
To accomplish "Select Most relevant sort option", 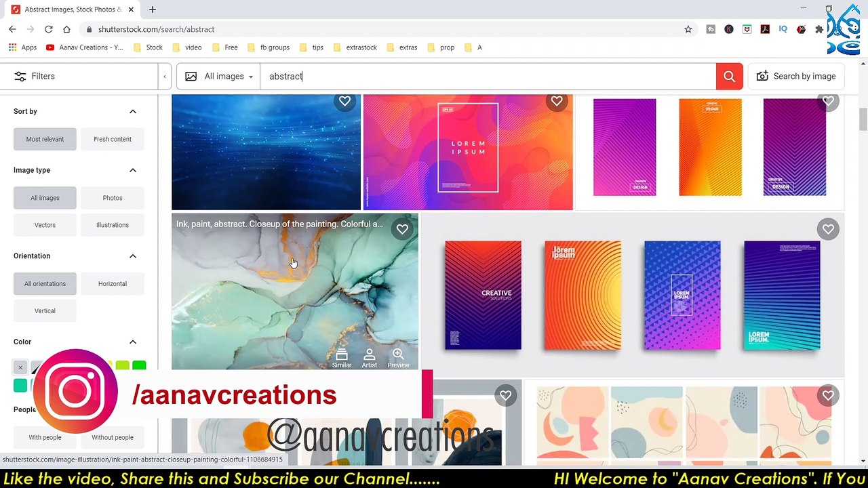I will [x=45, y=139].
